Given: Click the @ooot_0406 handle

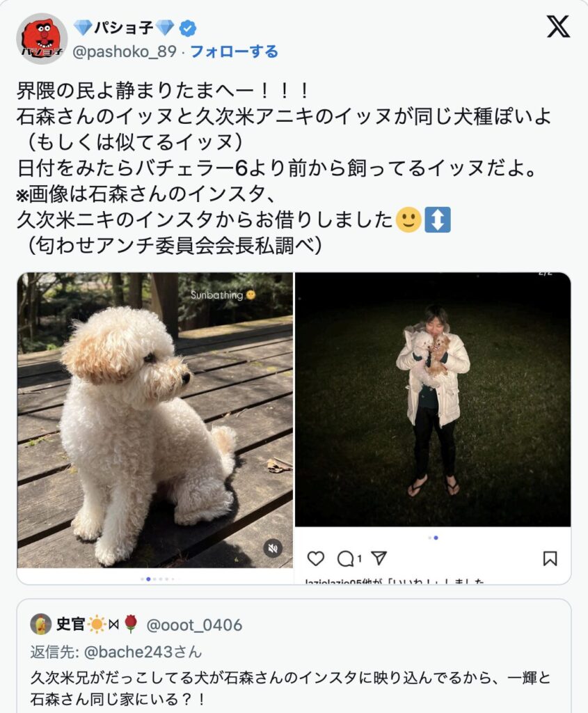Looking at the screenshot, I should (x=194, y=625).
